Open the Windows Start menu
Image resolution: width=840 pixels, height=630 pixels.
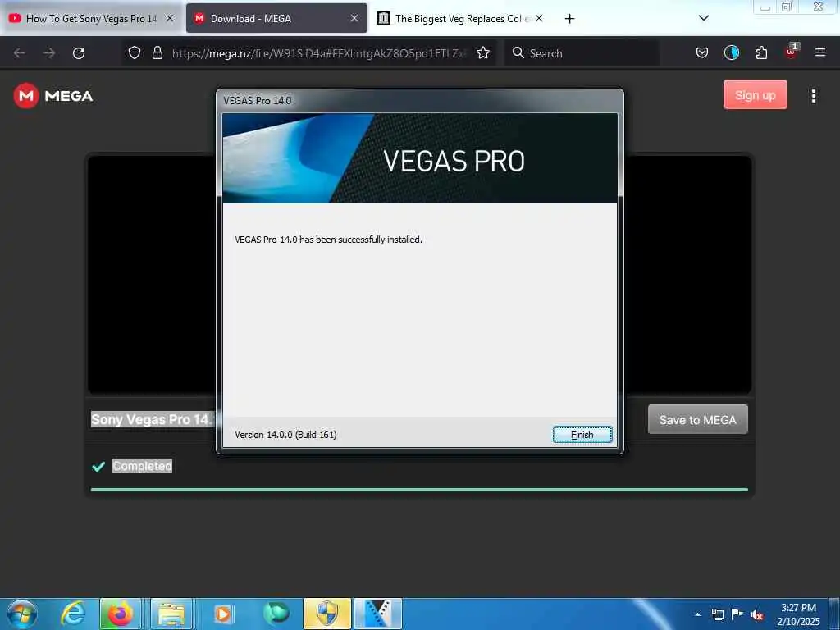pos(22,614)
